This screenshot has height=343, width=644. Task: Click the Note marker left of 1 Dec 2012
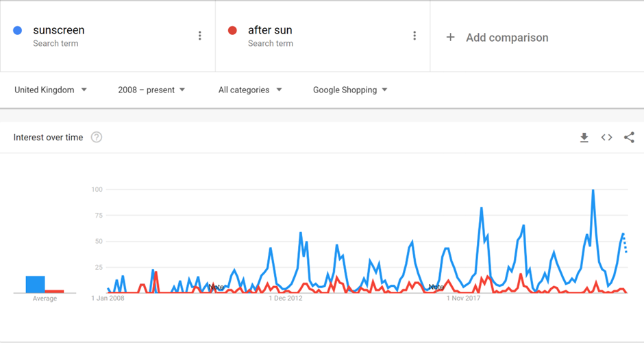[216, 287]
